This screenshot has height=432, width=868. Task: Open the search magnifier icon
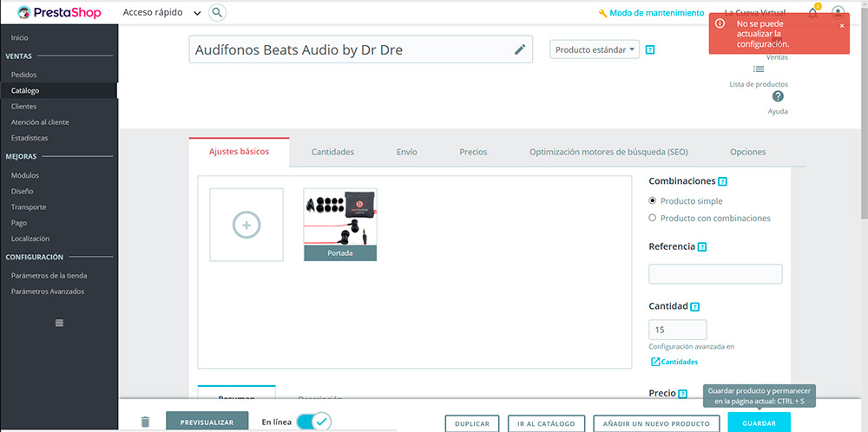coord(218,12)
